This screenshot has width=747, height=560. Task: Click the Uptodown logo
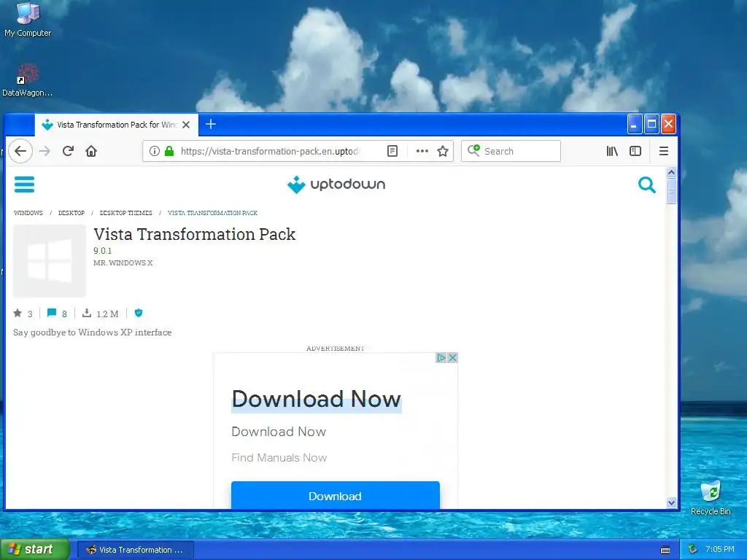336,184
